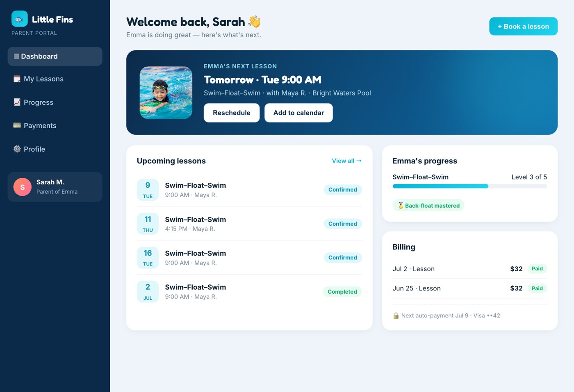Go to the Payments section
Viewport: 574px width, 392px height.
55,126
